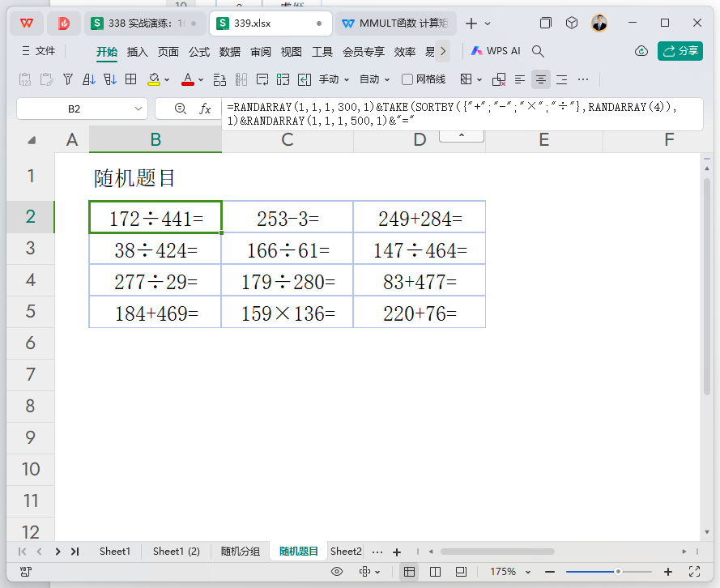Switch to page layout view icon
Image resolution: width=720 pixels, height=588 pixels.
point(461,572)
